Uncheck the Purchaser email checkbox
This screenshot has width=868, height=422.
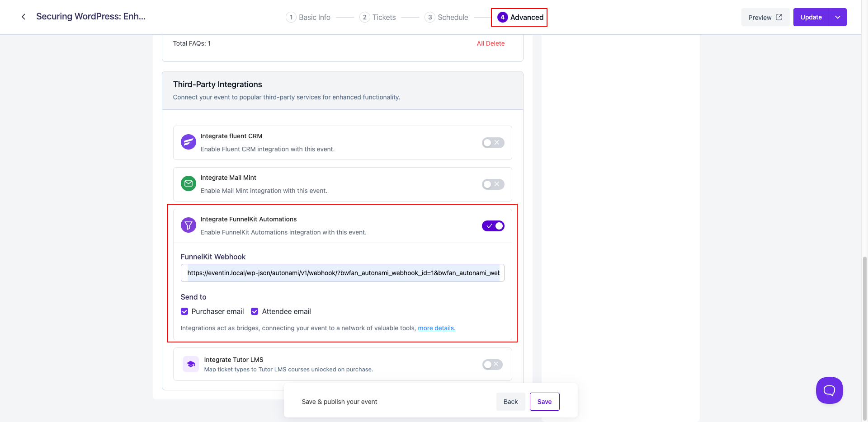point(184,311)
